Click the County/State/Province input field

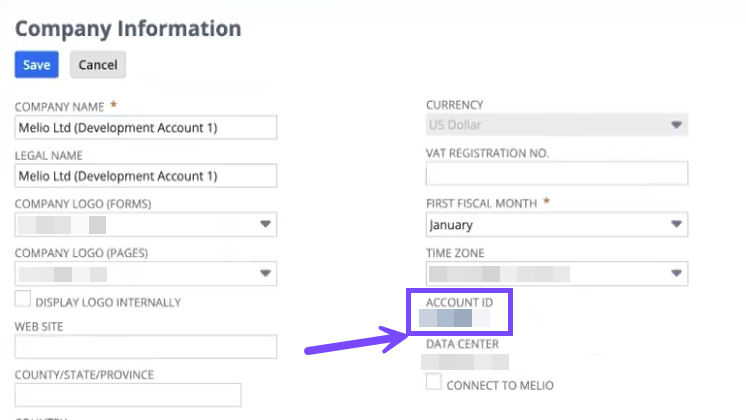click(128, 395)
